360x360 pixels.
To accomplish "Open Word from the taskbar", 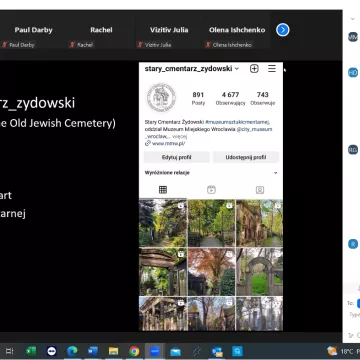I will [93, 351].
